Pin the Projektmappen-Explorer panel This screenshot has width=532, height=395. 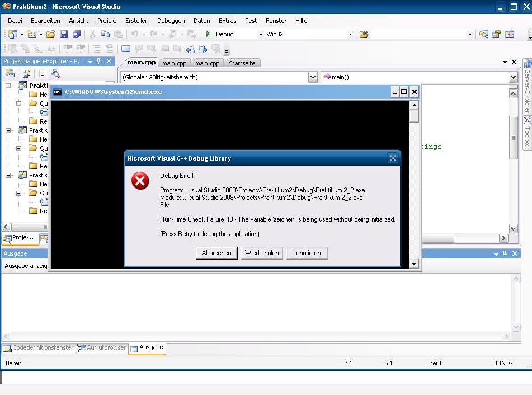pyautogui.click(x=98, y=61)
